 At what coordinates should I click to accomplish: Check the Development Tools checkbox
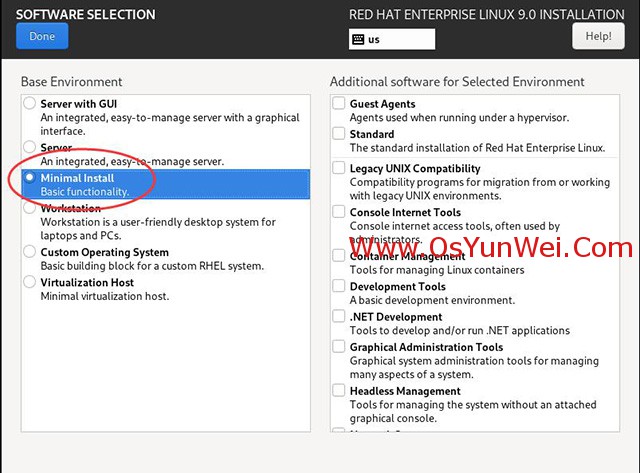[338, 286]
